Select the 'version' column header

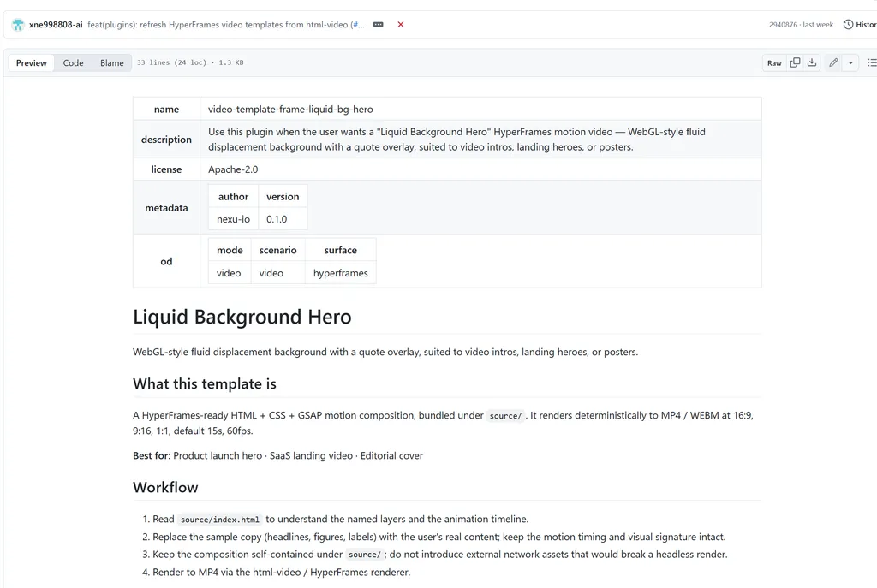283,196
